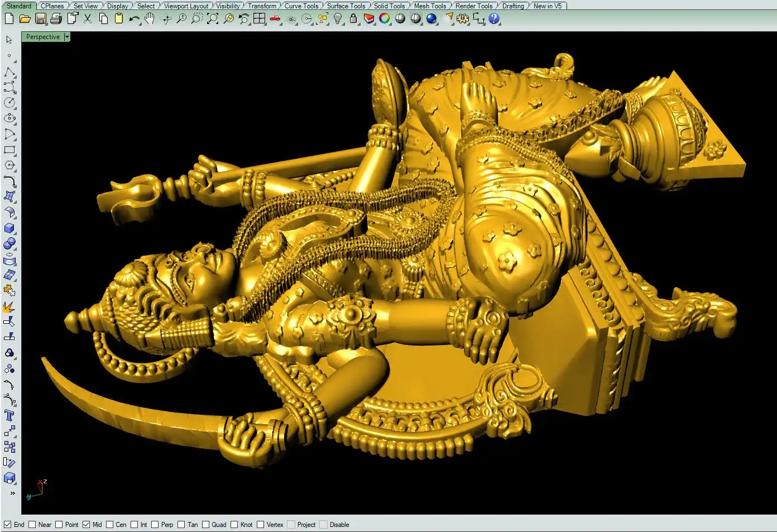Viewport: 777px width, 532px height.
Task: Open the Print icon
Action: pyautogui.click(x=56, y=19)
